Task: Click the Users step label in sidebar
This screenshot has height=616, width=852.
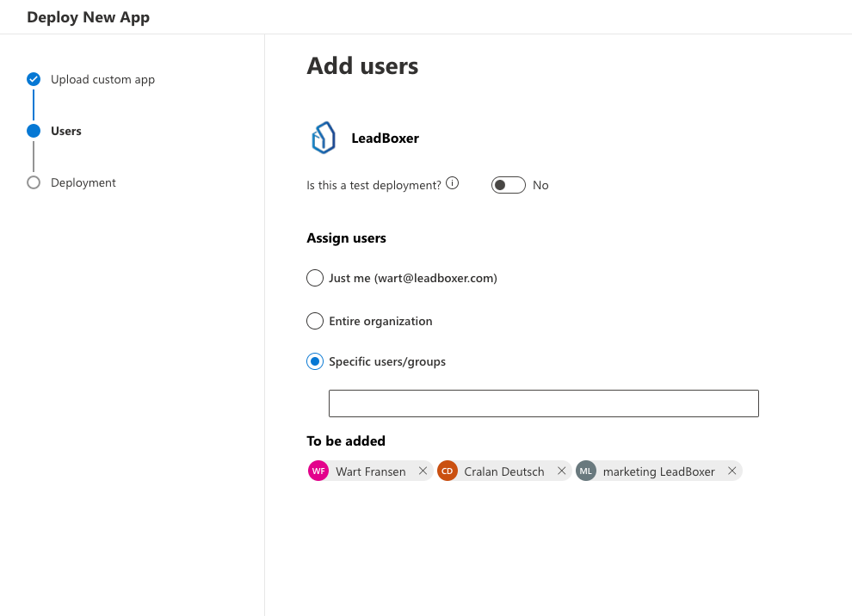Action: coord(66,131)
